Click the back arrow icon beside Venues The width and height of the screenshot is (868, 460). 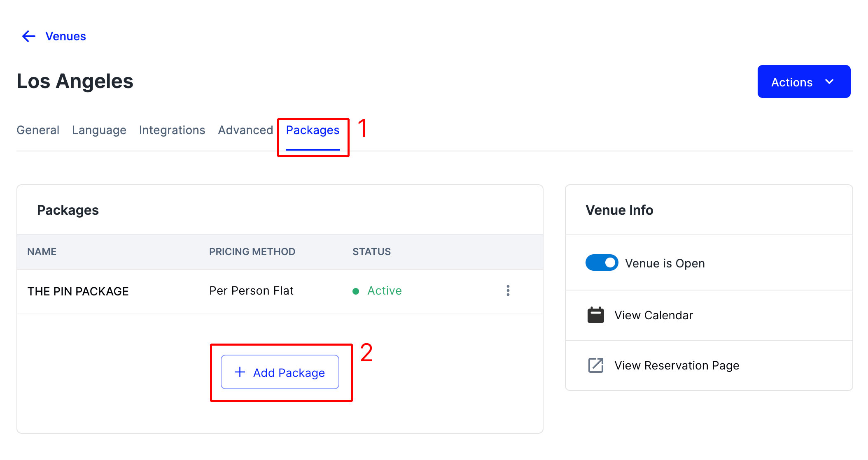pyautogui.click(x=29, y=36)
